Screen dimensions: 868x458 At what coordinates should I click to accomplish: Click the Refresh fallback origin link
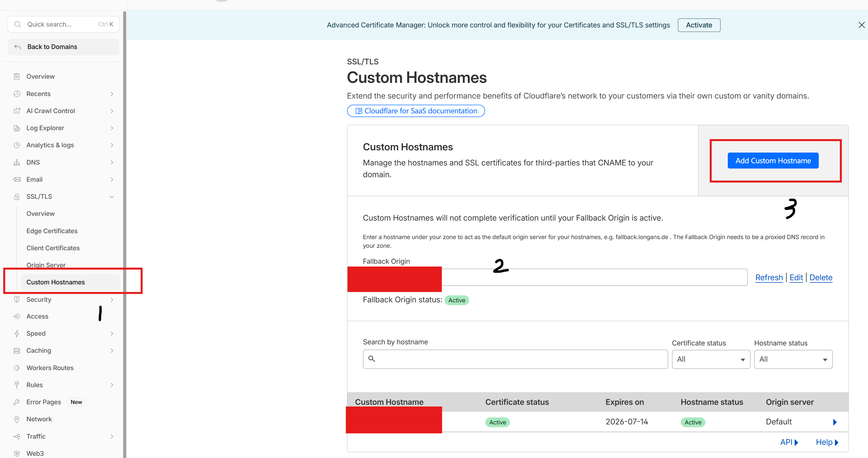(769, 277)
